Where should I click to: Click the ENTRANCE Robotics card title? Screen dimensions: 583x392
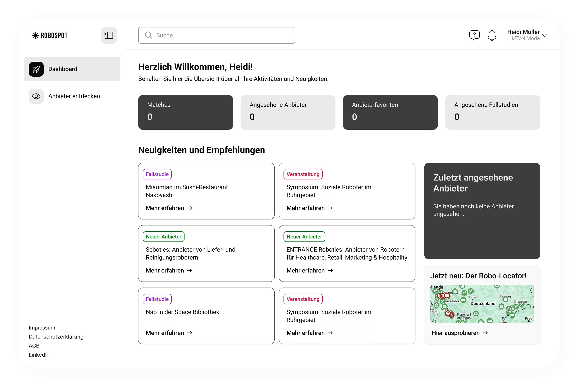(347, 253)
